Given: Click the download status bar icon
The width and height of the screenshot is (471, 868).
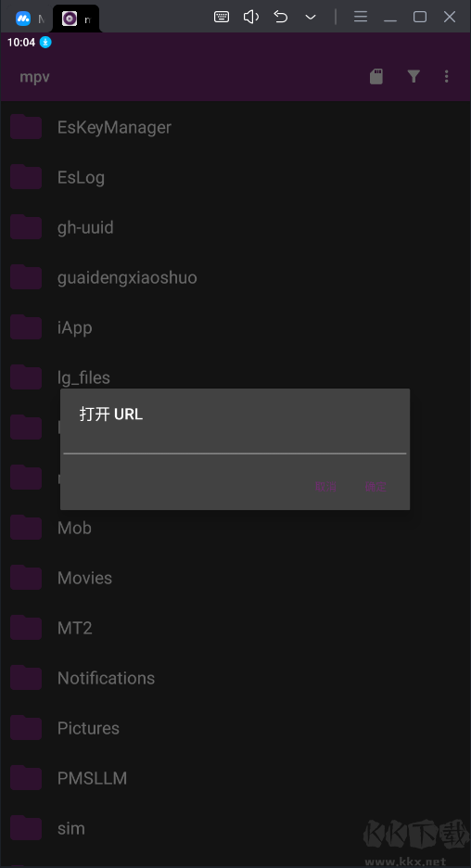Looking at the screenshot, I should click(45, 42).
